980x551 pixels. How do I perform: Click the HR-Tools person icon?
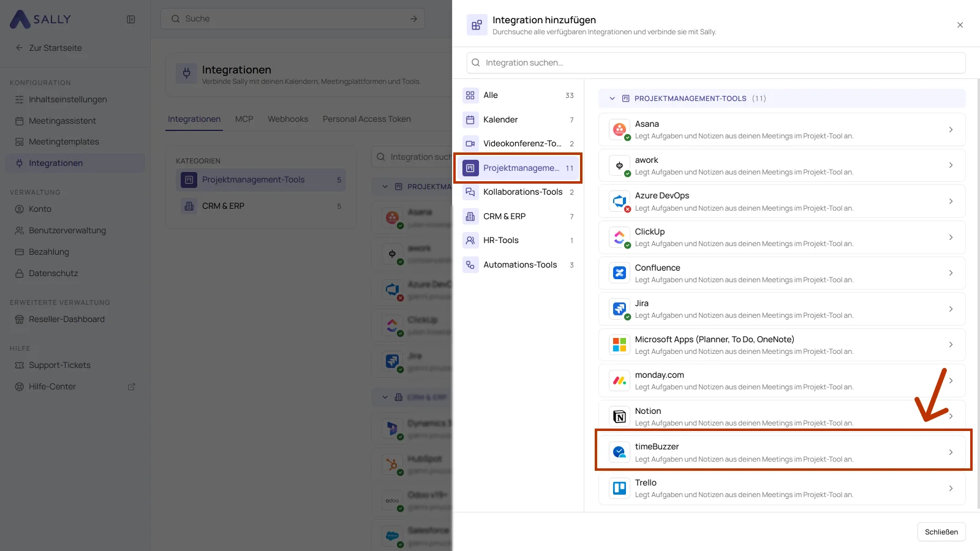coord(470,240)
